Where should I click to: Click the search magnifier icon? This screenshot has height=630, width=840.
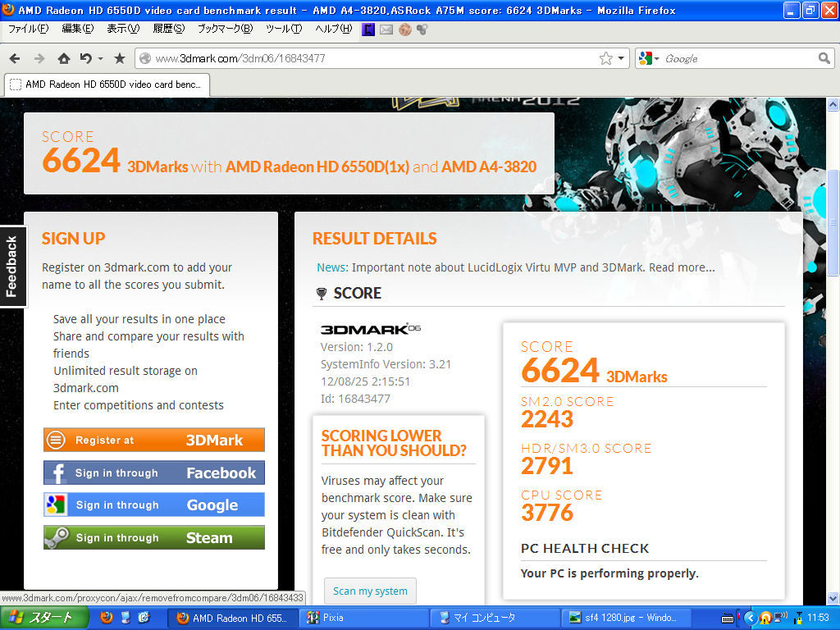click(x=824, y=58)
